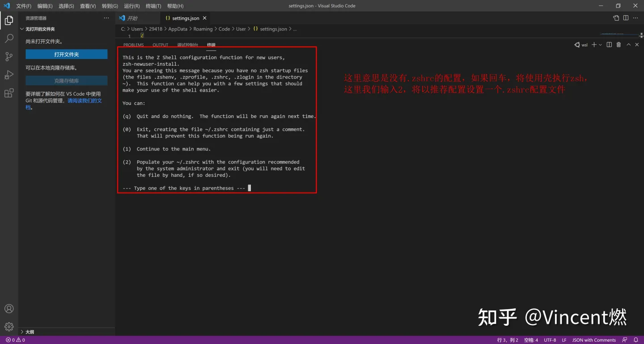This screenshot has height=344, width=644.
Task: Click the '克隆存储库' button
Action: click(x=66, y=81)
